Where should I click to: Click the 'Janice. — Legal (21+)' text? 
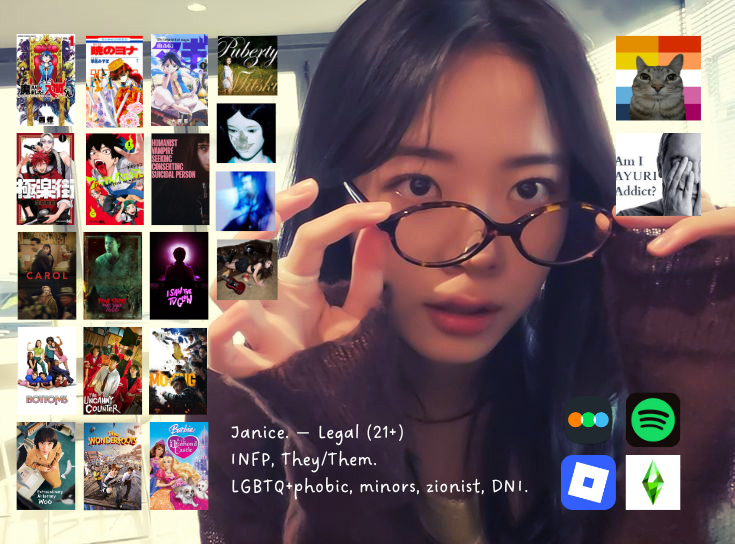click(317, 432)
